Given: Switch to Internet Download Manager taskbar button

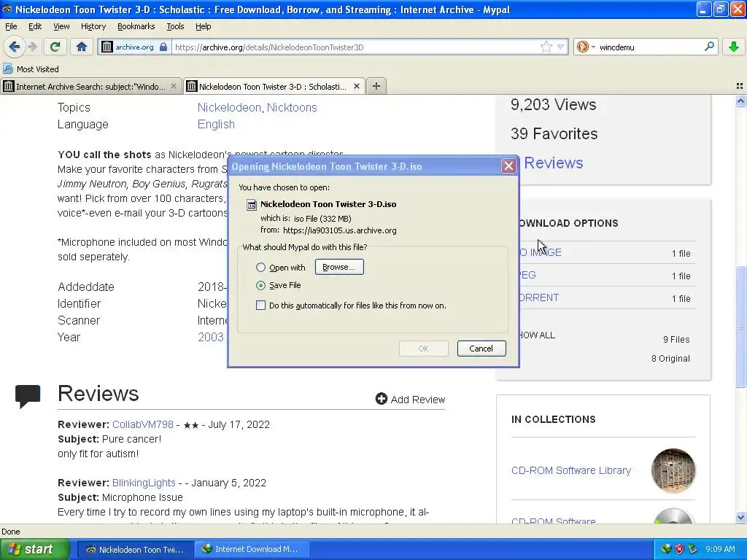Looking at the screenshot, I should click(x=252, y=549).
